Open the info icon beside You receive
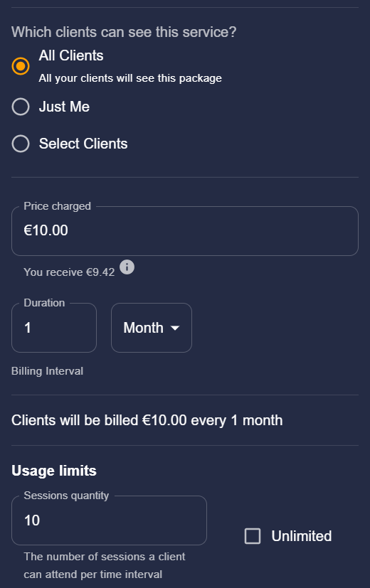 point(127,267)
